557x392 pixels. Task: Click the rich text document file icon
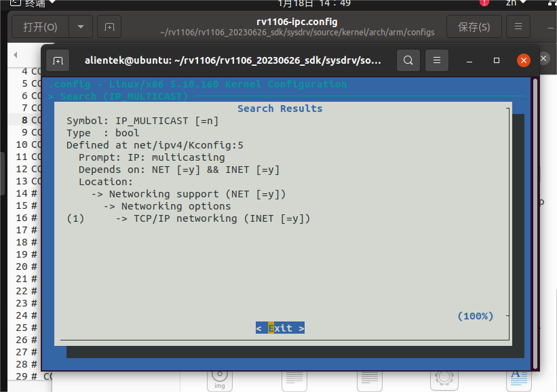pos(518,376)
